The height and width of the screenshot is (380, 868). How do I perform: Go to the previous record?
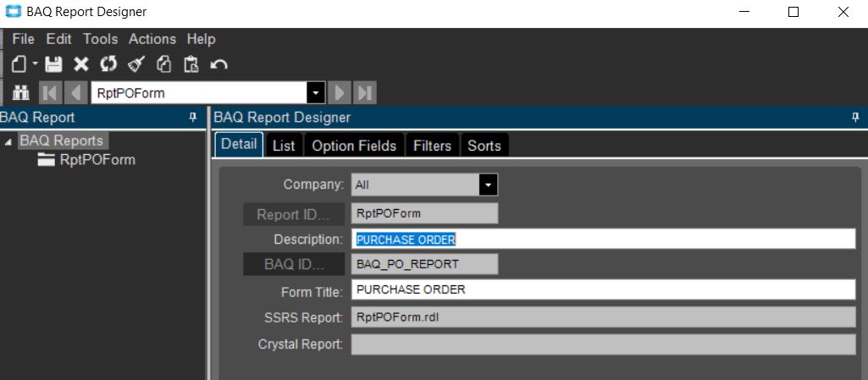(x=76, y=92)
